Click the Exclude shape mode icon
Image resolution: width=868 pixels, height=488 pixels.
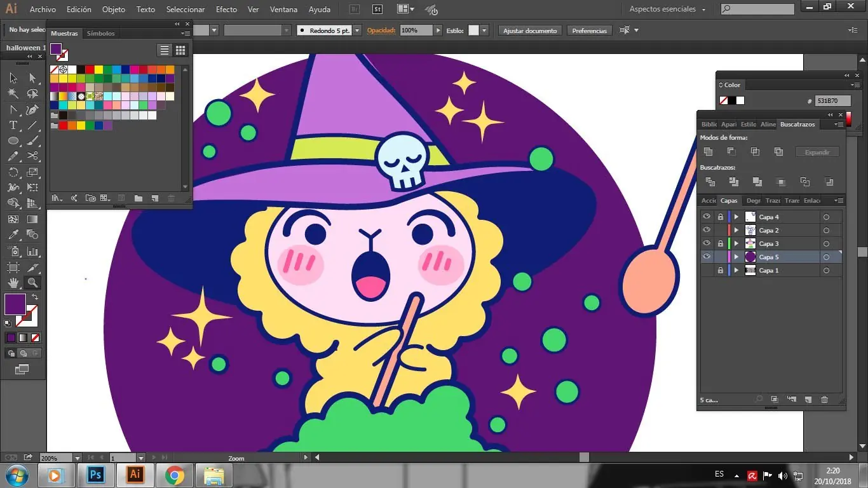(778, 152)
